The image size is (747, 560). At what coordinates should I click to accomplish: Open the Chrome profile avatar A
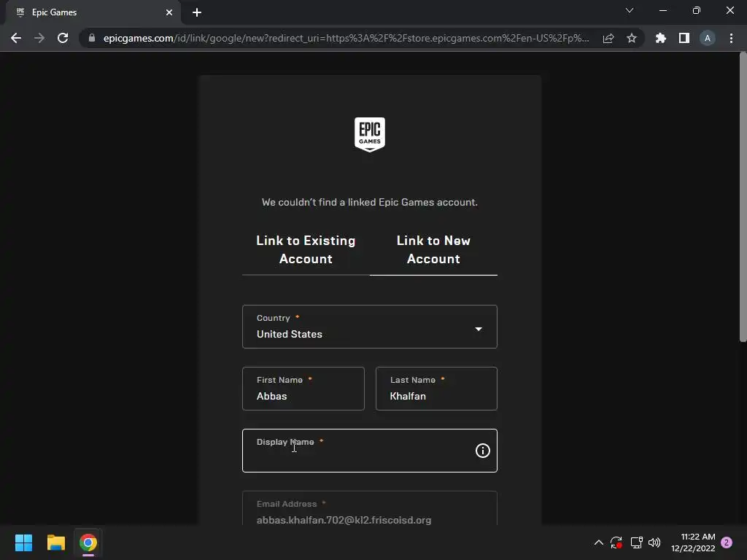pos(707,38)
